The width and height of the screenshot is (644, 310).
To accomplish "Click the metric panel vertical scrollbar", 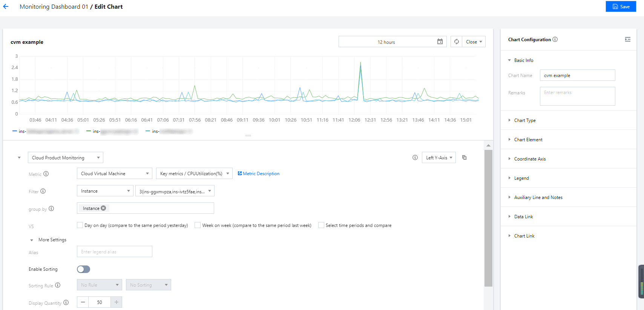I will point(488,219).
